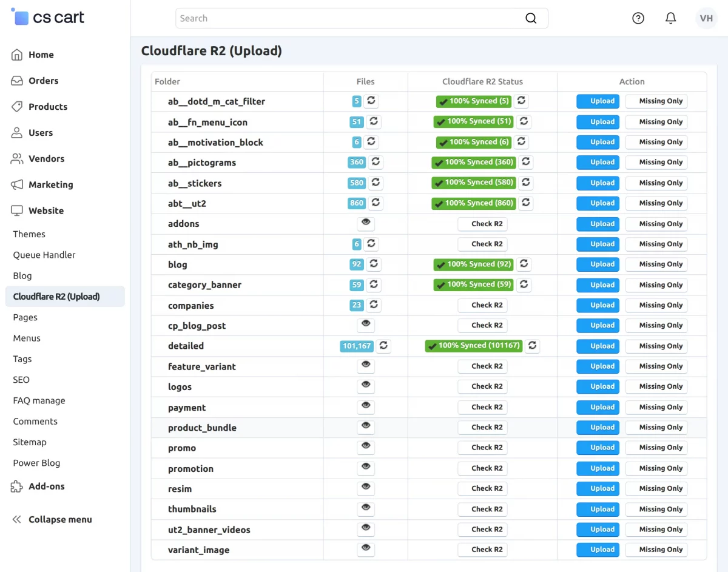Expand the Add-ons sidebar section
The height and width of the screenshot is (572, 728).
[x=38, y=486]
